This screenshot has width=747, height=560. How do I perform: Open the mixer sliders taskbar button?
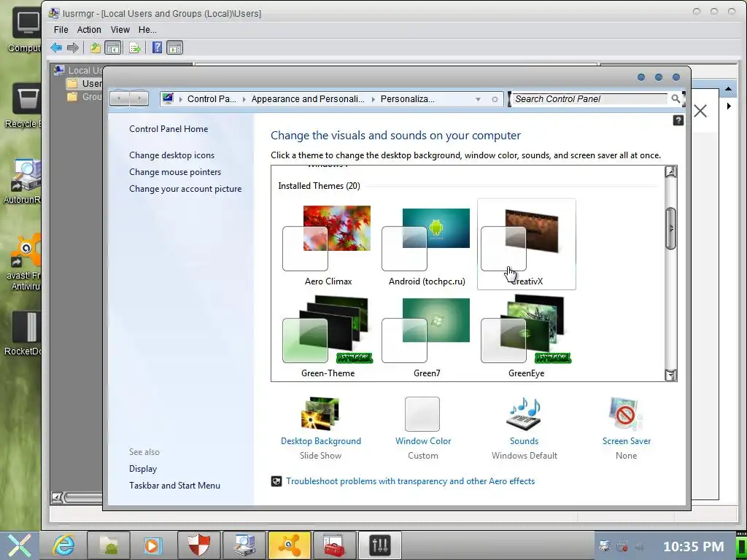click(379, 545)
